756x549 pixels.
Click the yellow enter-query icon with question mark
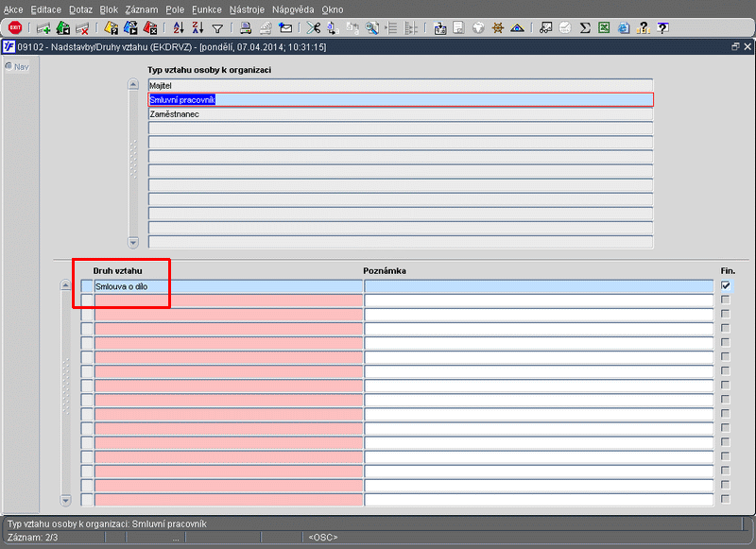click(111, 28)
